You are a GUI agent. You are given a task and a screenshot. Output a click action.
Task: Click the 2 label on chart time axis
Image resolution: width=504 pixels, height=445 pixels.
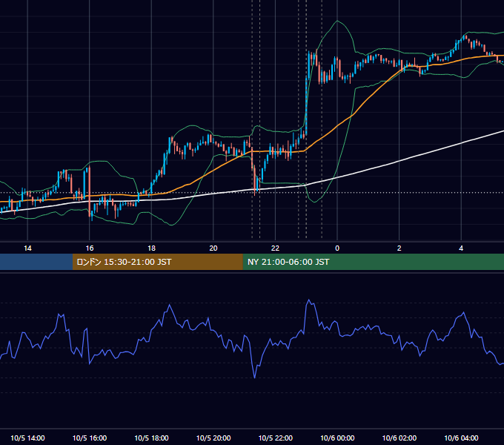coord(399,248)
